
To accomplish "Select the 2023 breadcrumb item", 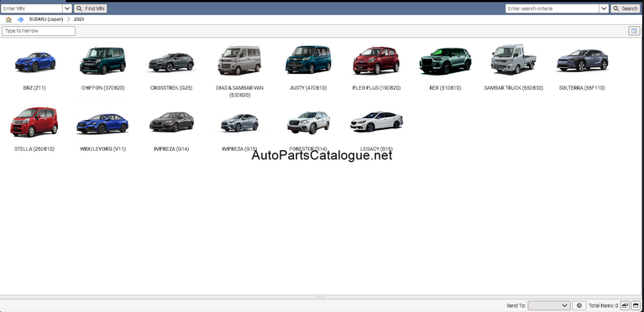I will click(x=79, y=19).
